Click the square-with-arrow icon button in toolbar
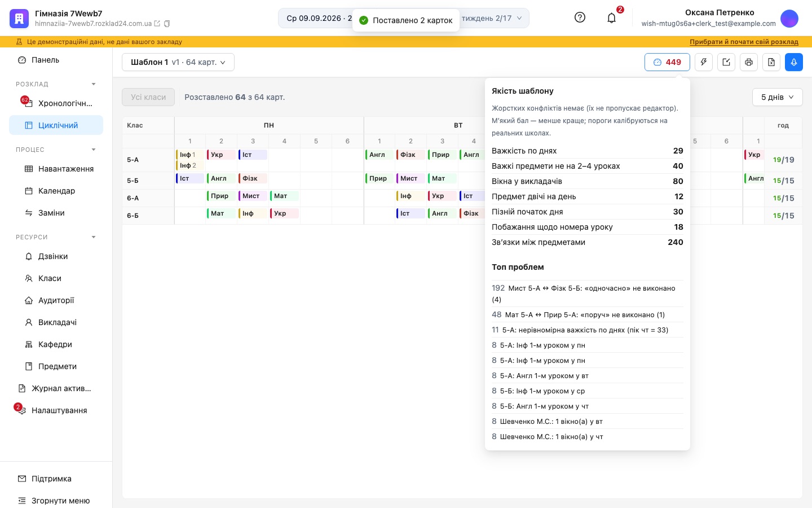 click(x=726, y=62)
